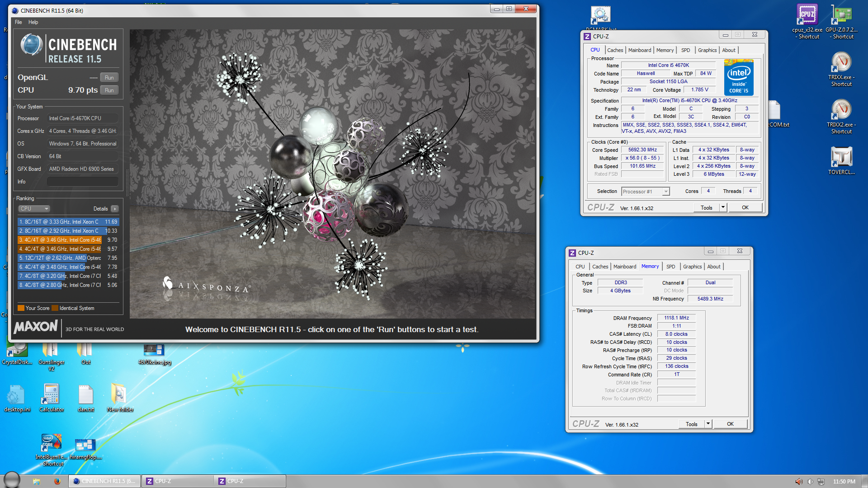Open CPU tab in Memory CPU-Z window

click(580, 267)
